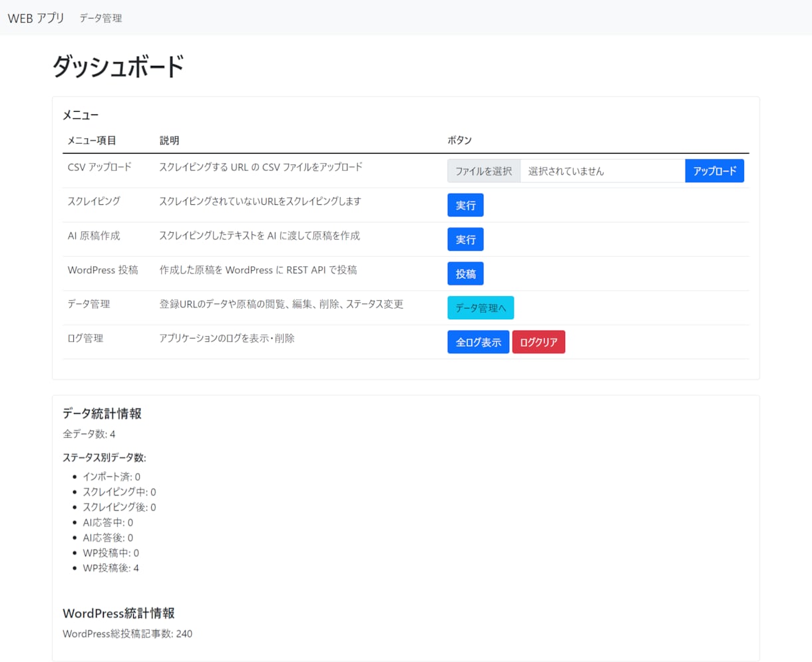This screenshot has width=812, height=662.
Task: Click the REST API で投稿 description
Action: (258, 270)
